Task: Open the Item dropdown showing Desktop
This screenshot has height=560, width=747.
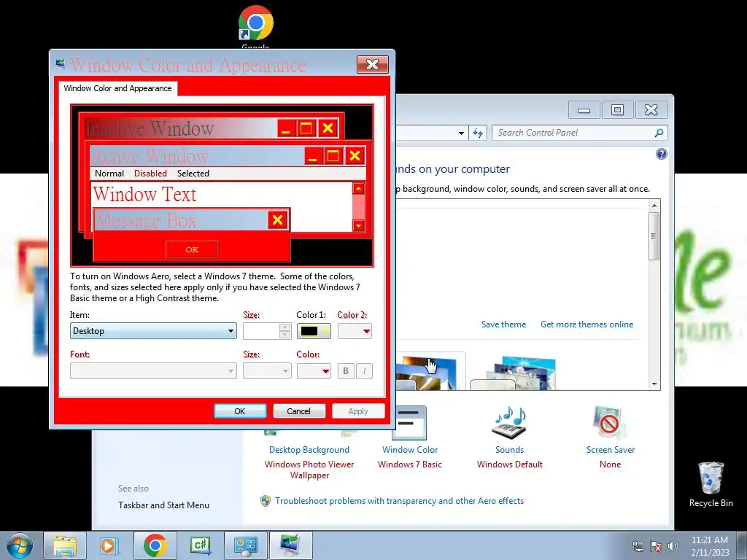Action: [153, 331]
